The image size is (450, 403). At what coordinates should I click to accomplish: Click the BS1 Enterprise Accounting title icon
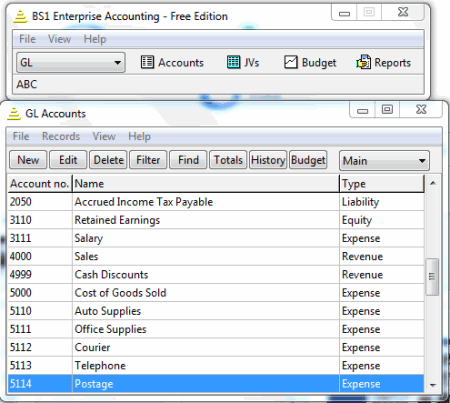point(20,16)
